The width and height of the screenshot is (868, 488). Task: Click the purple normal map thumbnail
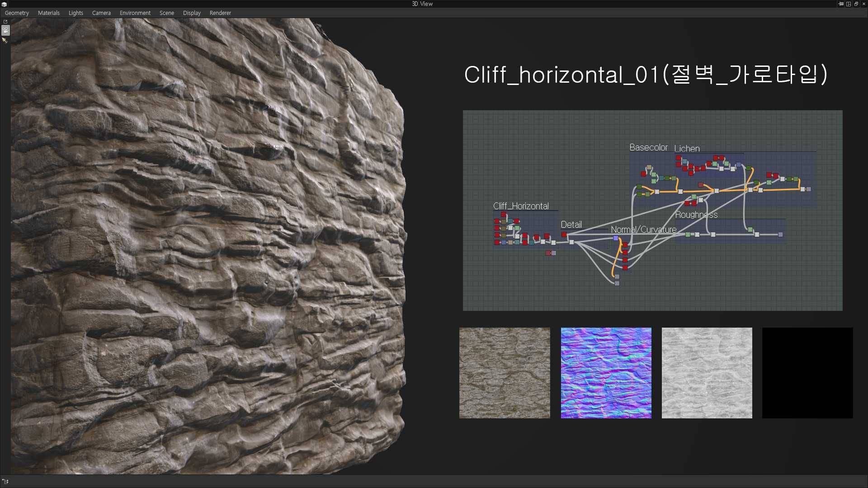[x=606, y=373]
